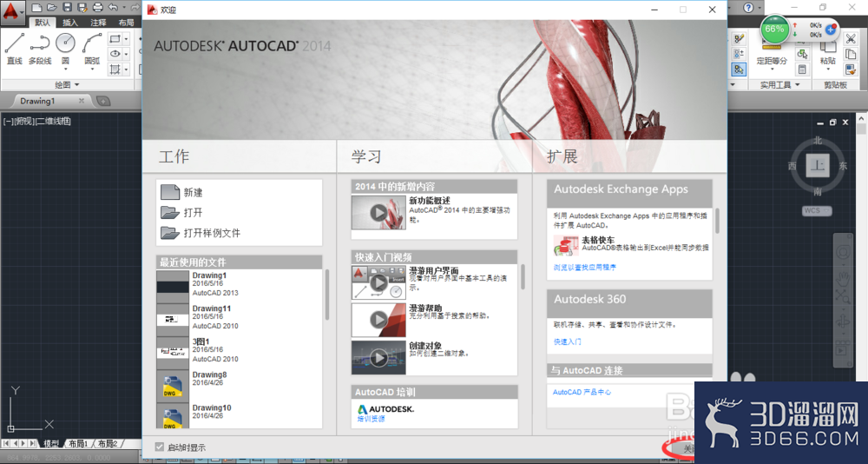This screenshot has height=464, width=868.
Task: Play the 创建对象 video
Action: click(x=378, y=357)
